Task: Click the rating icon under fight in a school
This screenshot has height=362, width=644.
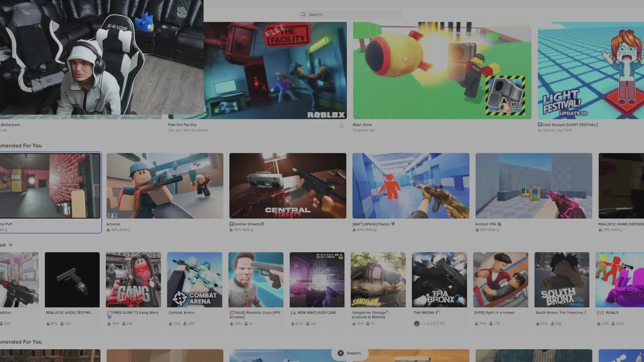Action: pos(476,323)
